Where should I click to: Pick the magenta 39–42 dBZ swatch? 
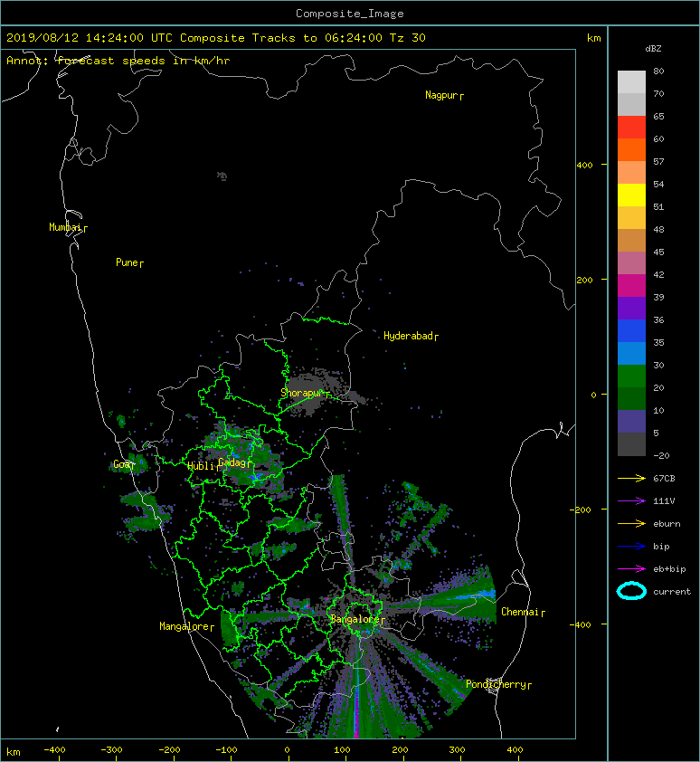pos(631,285)
